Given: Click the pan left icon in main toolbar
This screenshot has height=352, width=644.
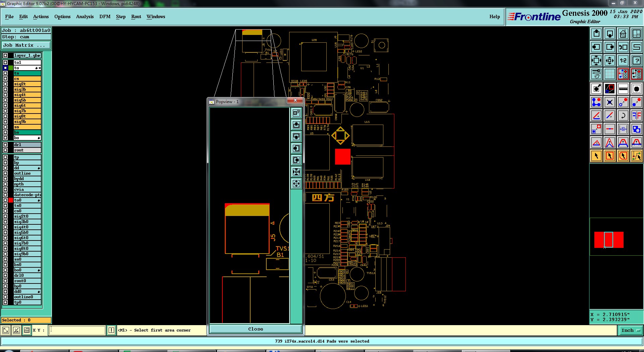Looking at the screenshot, I should click(x=596, y=47).
